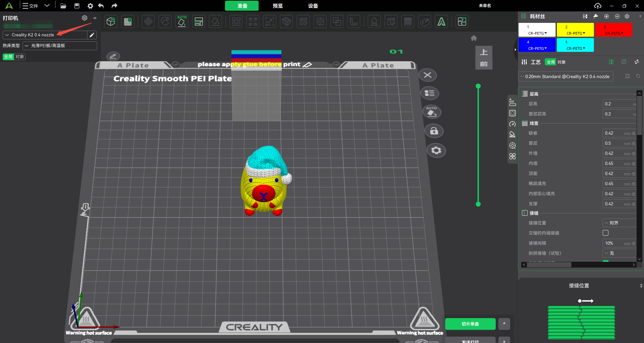
Task: Click the plate lock icon
Action: click(434, 131)
